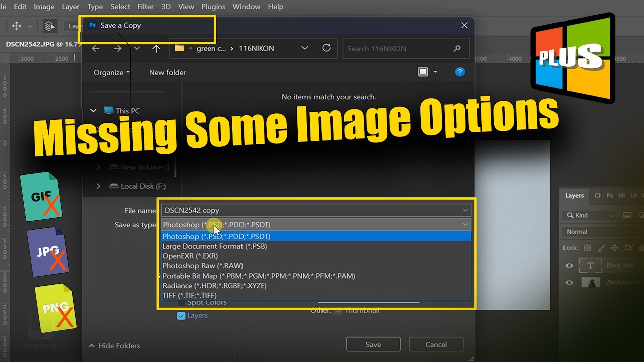Image resolution: width=644 pixels, height=362 pixels.
Task: Select the Black Kite layer thumbnail
Action: pos(590,266)
